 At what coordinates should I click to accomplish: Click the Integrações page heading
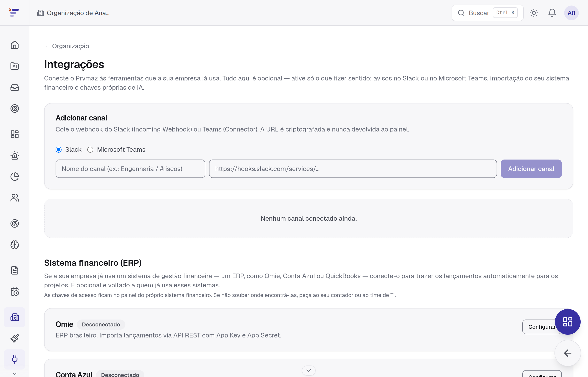(74, 64)
